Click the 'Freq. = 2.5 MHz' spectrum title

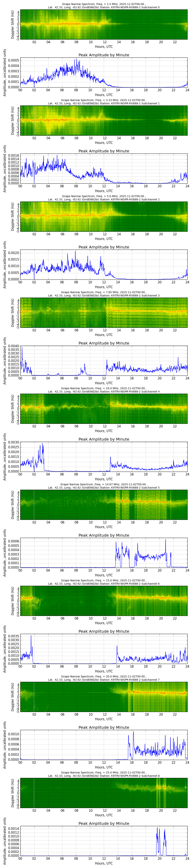tap(104, 4)
